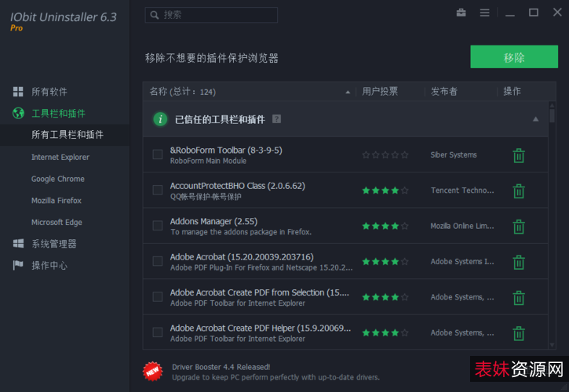Click Tencent Techno... publisher text

point(462,191)
